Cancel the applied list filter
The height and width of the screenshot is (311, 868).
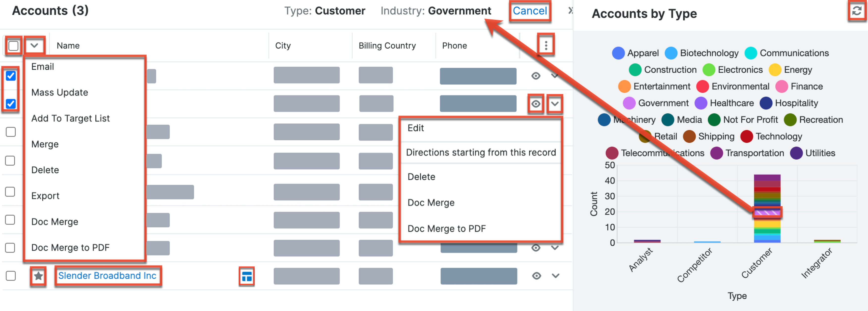click(530, 11)
